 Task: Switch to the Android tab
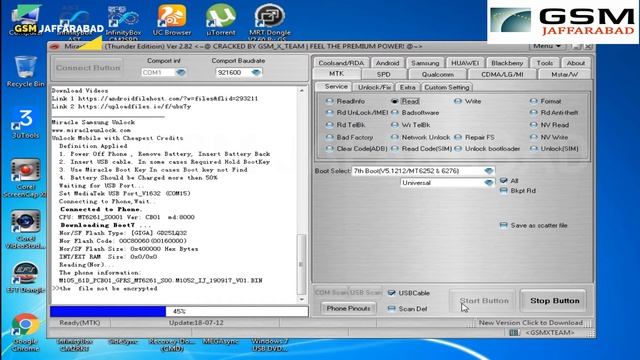click(387, 63)
